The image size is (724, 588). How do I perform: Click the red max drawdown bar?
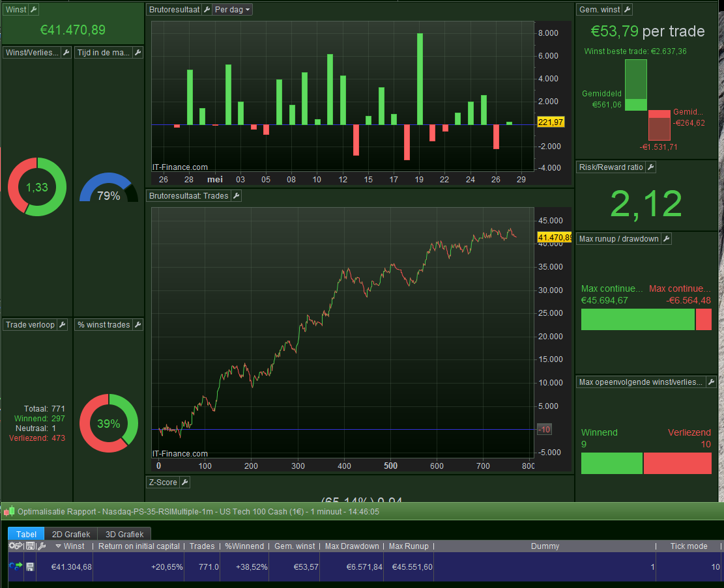tap(703, 319)
